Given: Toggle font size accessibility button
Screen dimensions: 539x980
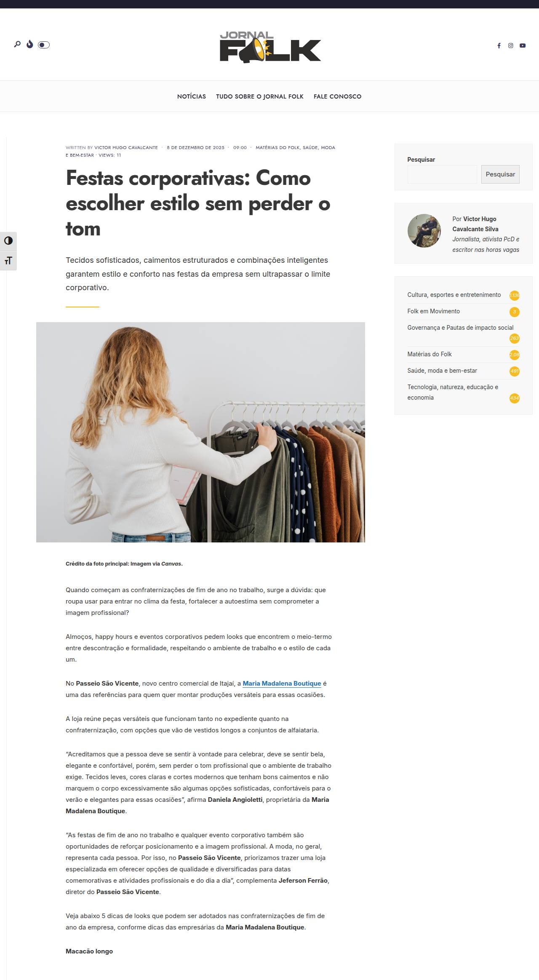Looking at the screenshot, I should 8,261.
